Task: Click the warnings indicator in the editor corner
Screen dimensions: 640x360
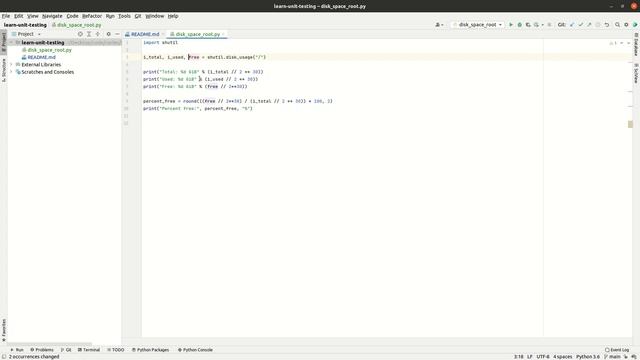Action: [613, 43]
